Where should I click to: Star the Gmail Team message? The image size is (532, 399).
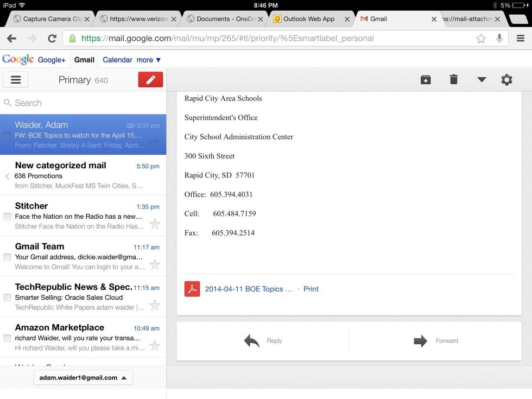tap(155, 264)
